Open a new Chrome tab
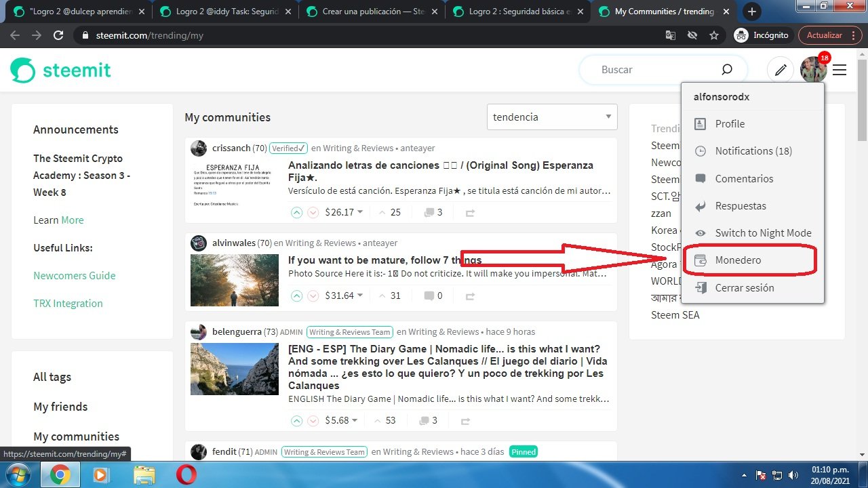The image size is (868, 488). tap(751, 12)
